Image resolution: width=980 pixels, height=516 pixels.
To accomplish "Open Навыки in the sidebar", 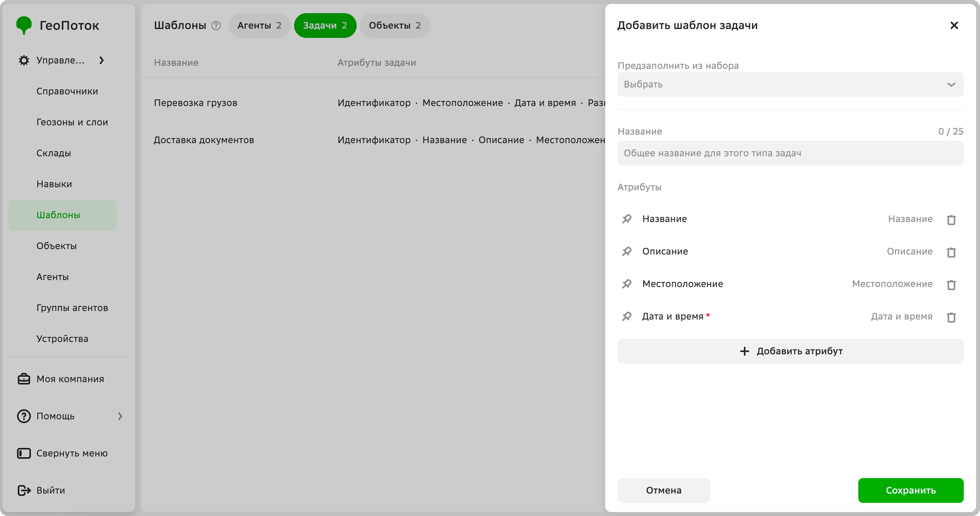I will tap(54, 184).
